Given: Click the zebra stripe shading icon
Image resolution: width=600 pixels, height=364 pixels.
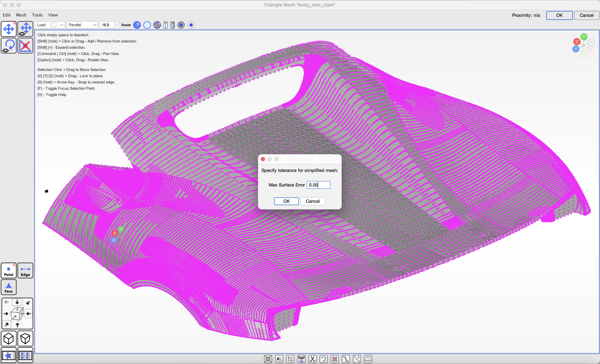Looking at the screenshot, I should (157, 25).
